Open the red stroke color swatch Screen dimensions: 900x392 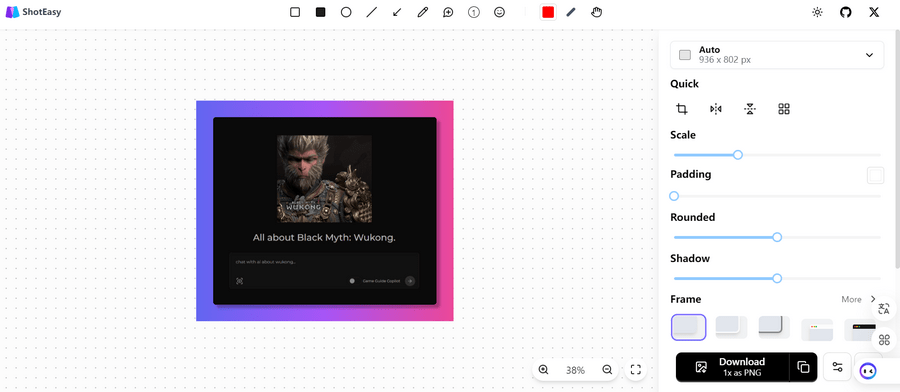(548, 12)
